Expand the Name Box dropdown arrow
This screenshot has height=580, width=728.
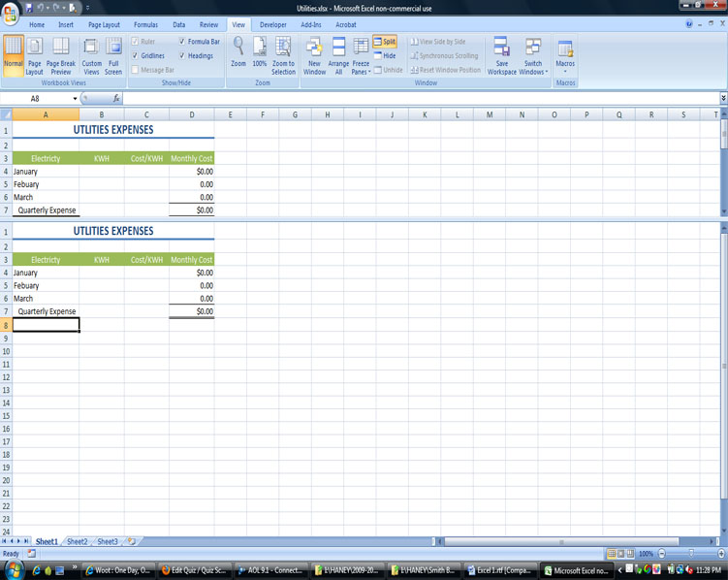[76, 99]
